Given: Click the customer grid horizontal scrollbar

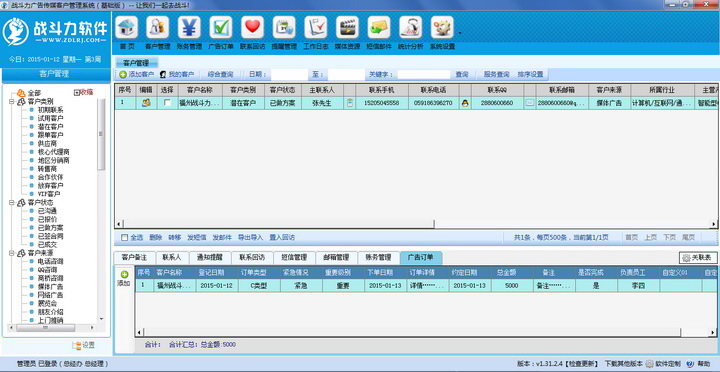Looking at the screenshot, I should click(x=278, y=224).
